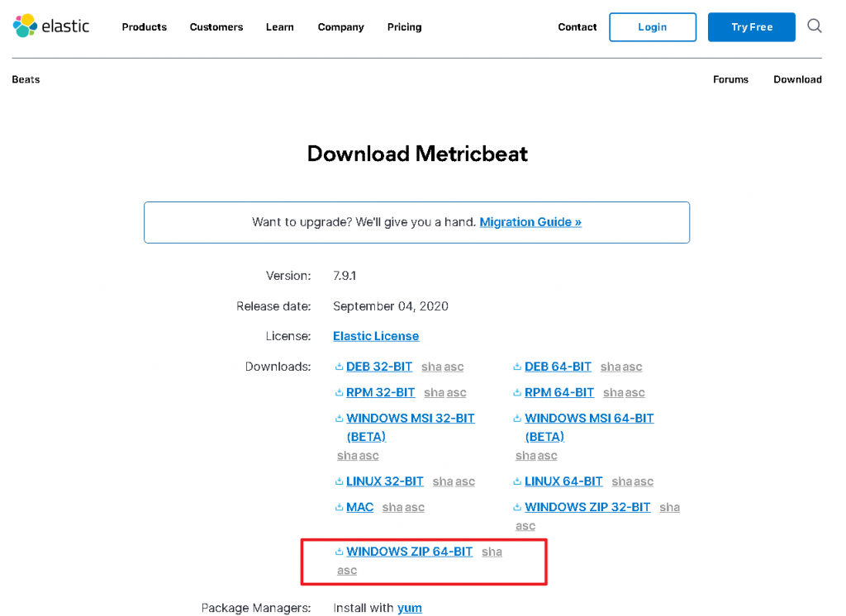The width and height of the screenshot is (846, 616).
Task: Open sha link for WINDOWS ZIP 64-BIT
Action: pyautogui.click(x=492, y=552)
